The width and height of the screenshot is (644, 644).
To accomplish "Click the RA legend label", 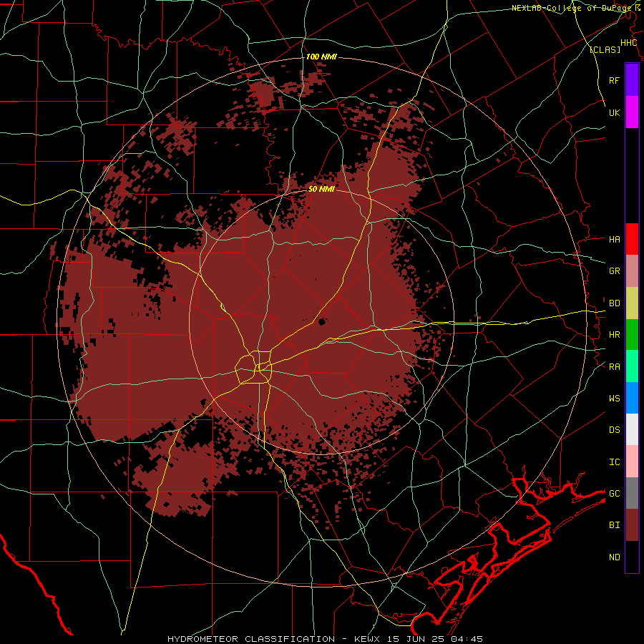I will tap(614, 367).
